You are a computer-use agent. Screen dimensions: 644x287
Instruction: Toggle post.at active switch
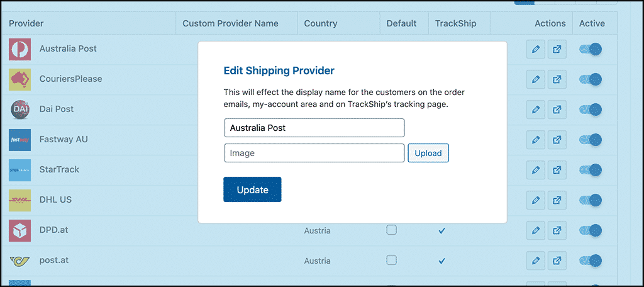(591, 261)
